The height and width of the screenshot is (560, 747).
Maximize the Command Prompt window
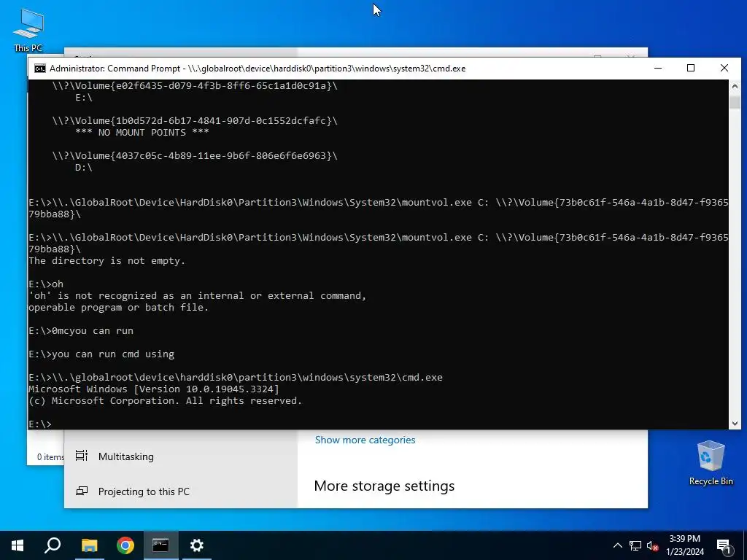pos(691,68)
